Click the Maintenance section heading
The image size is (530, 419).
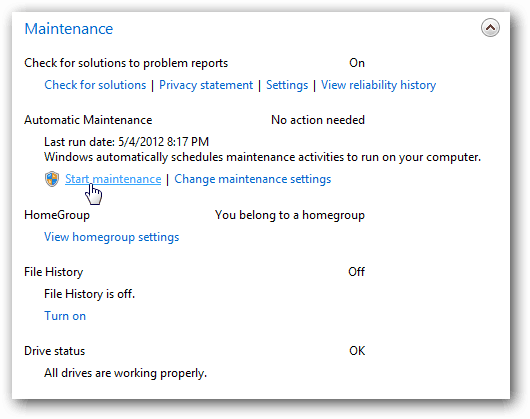tap(69, 29)
